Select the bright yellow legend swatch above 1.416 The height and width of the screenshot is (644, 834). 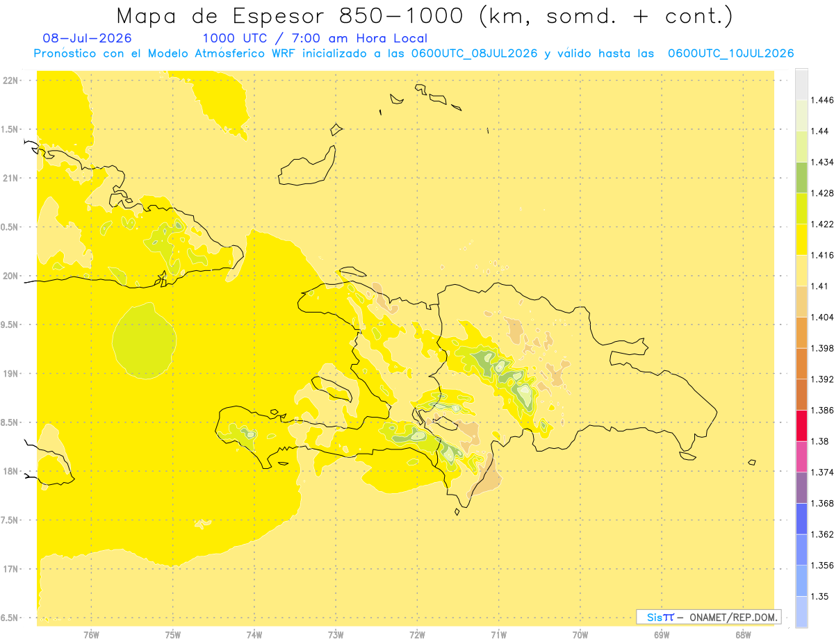click(x=801, y=239)
